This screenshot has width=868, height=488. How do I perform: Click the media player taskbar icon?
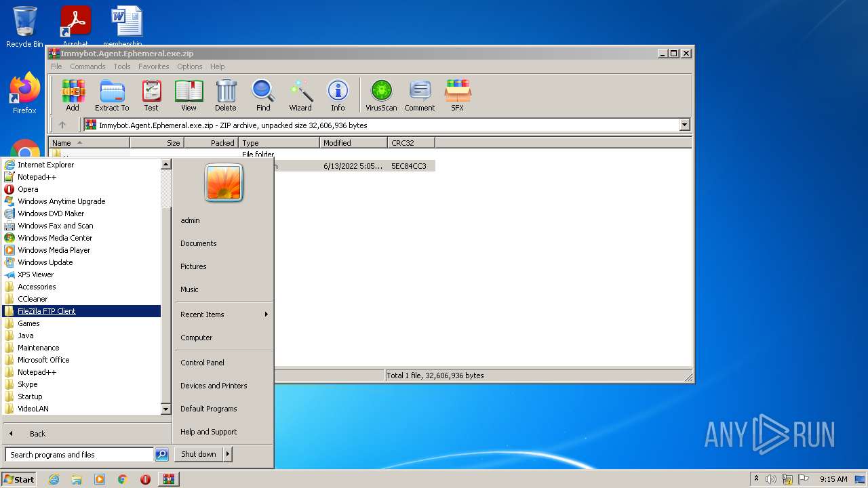[x=100, y=479]
